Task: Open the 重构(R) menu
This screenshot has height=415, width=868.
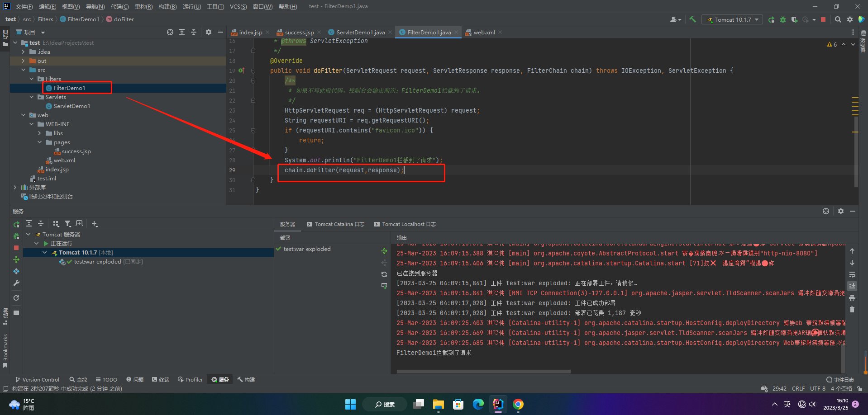Action: click(x=143, y=6)
